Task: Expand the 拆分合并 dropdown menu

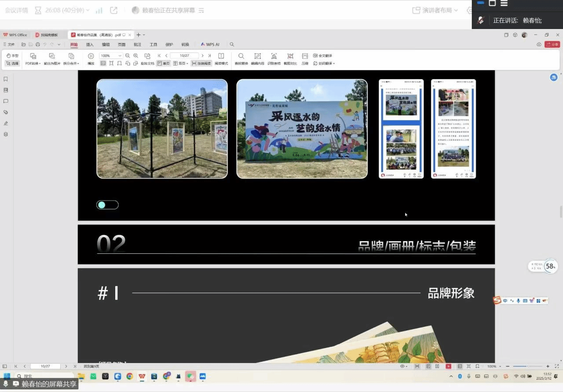Action: click(x=71, y=63)
